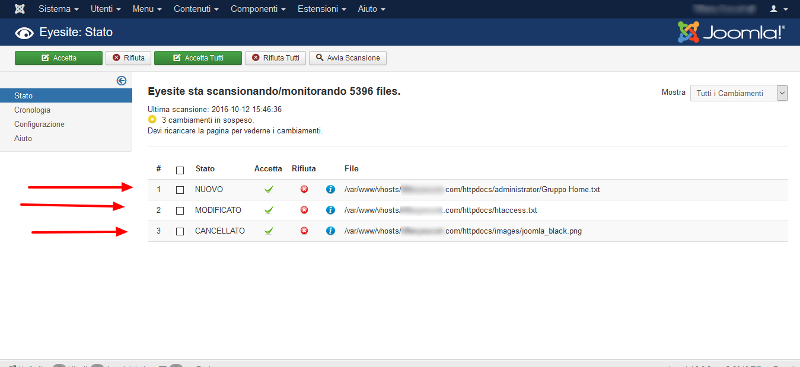Click the Gruppo Home.txt file path
Image resolution: width=800 pixels, height=367 pixels.
(x=472, y=189)
